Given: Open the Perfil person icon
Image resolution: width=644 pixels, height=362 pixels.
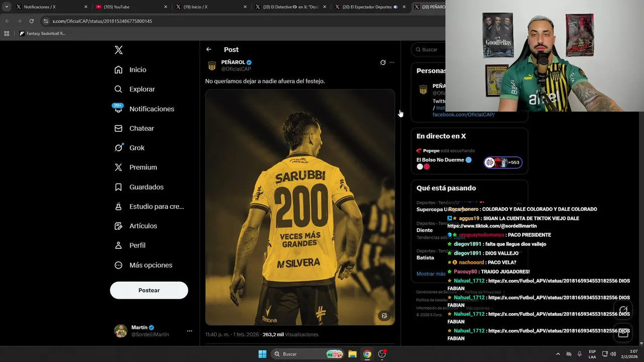Looking at the screenshot, I should coord(118,245).
